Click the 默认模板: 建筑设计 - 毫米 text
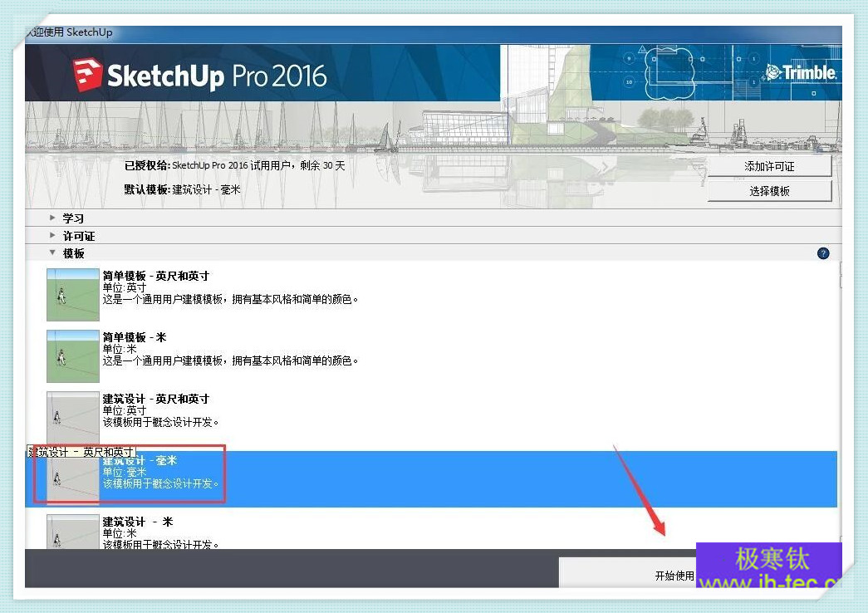Image resolution: width=868 pixels, height=613 pixels. coord(182,190)
